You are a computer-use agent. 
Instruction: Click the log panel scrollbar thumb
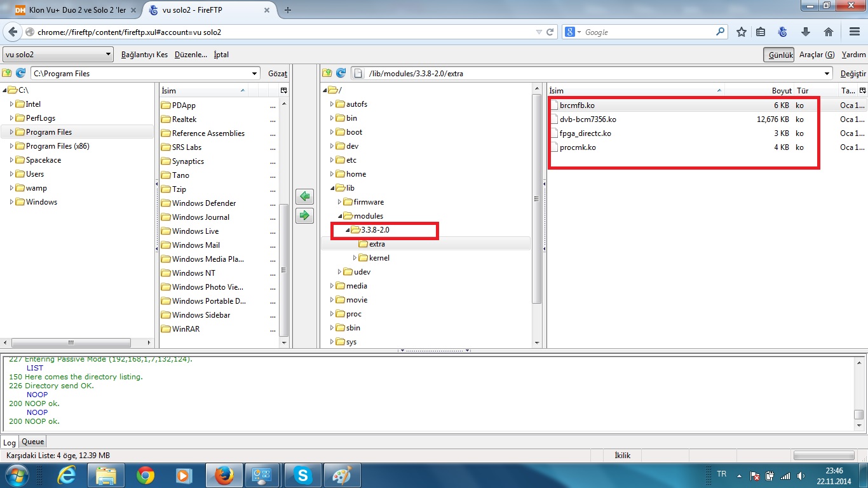coord(858,415)
